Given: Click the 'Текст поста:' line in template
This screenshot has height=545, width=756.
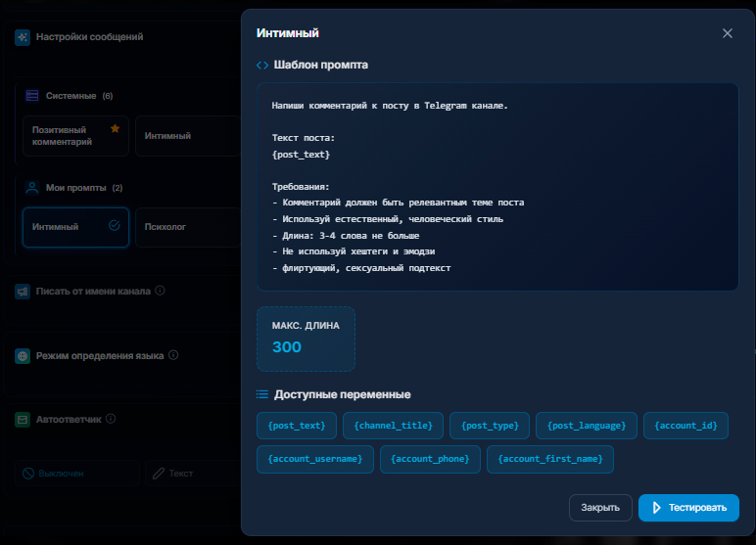Looking at the screenshot, I should click(x=304, y=138).
